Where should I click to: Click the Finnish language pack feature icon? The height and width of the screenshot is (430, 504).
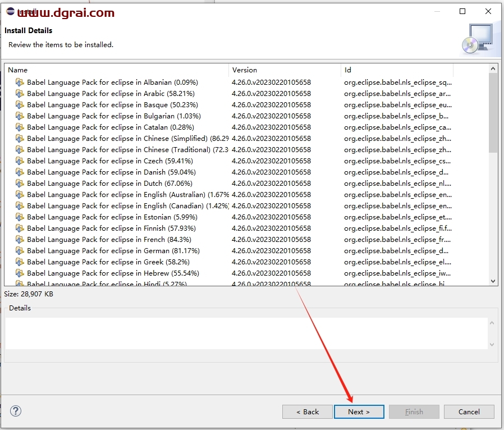click(x=20, y=228)
